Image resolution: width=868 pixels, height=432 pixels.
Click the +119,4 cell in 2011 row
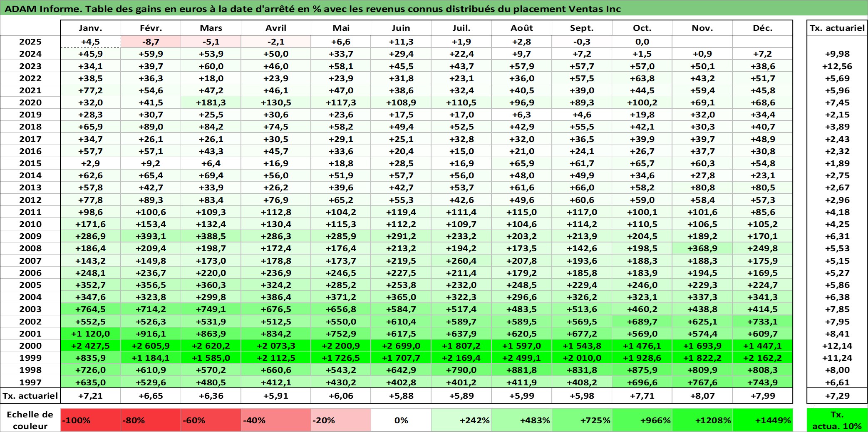(x=401, y=212)
